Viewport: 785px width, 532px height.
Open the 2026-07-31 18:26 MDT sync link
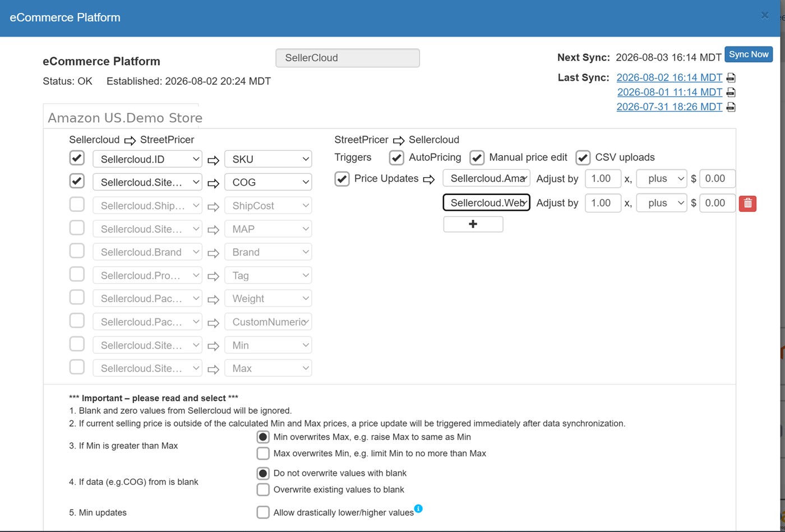tap(669, 107)
